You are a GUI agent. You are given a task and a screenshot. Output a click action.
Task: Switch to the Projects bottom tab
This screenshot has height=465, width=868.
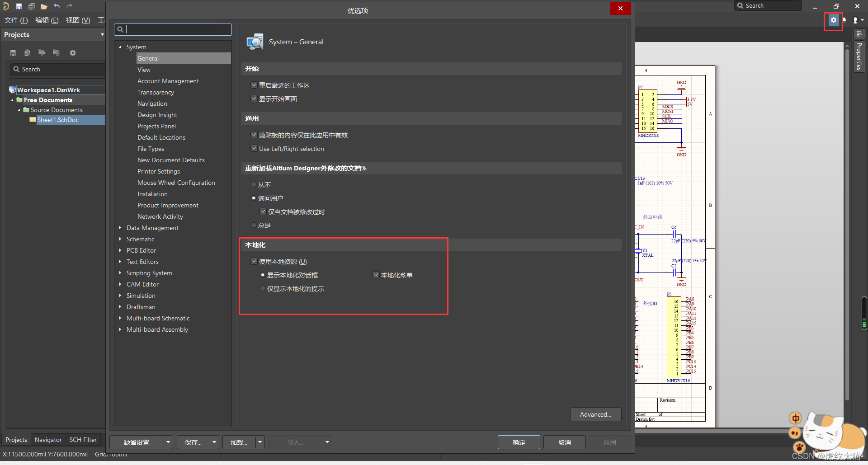click(16, 440)
